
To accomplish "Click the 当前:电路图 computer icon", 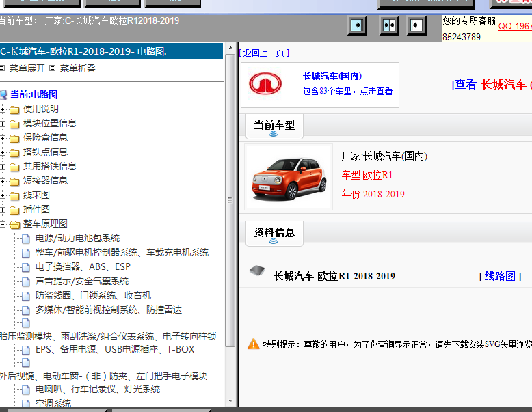I will click(3, 94).
